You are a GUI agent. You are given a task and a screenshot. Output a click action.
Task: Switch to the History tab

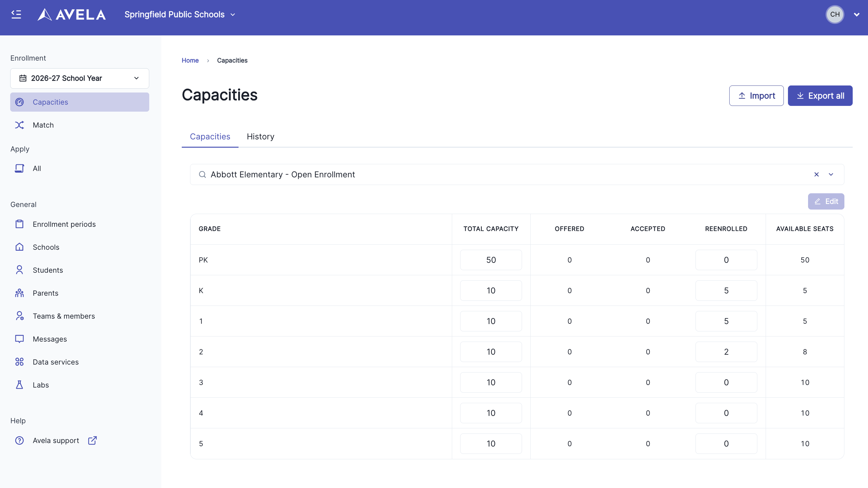pos(260,137)
